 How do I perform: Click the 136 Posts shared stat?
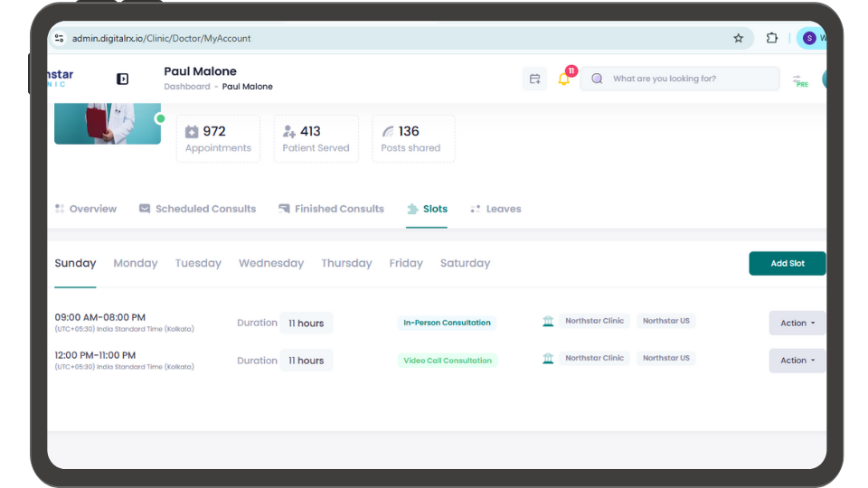pyautogui.click(x=413, y=138)
